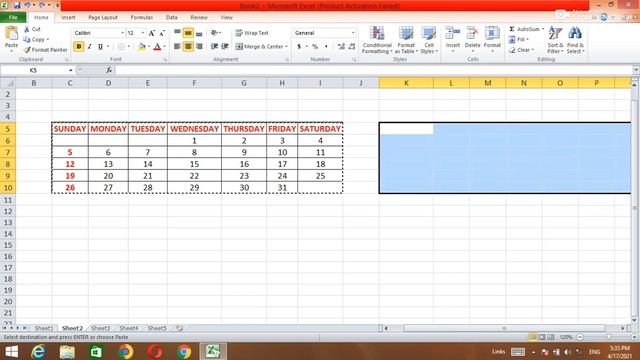Open the Calibri font name dropdown

point(122,33)
